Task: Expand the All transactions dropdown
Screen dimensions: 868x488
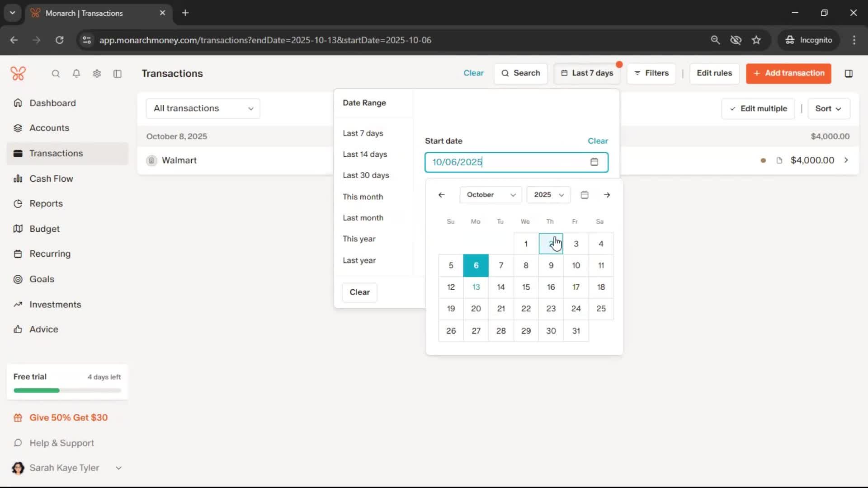Action: [x=203, y=108]
